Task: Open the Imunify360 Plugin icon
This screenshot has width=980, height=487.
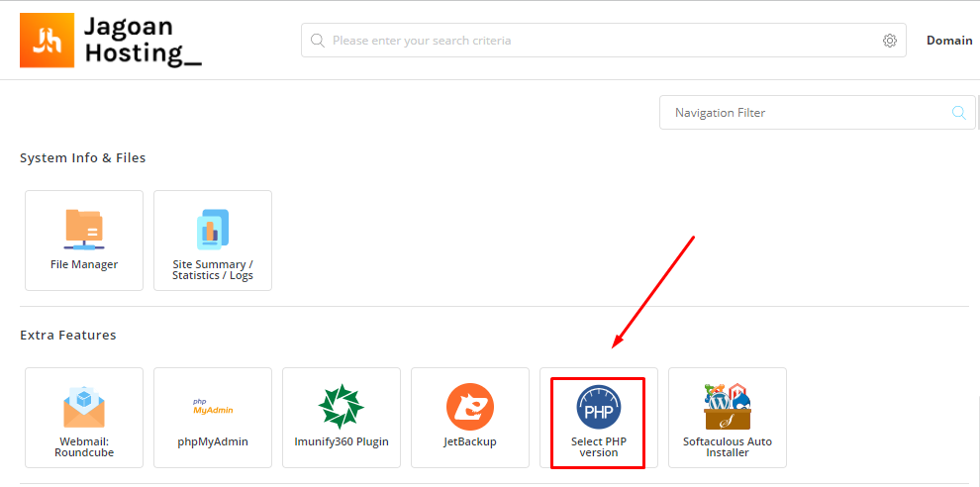Action: 342,407
